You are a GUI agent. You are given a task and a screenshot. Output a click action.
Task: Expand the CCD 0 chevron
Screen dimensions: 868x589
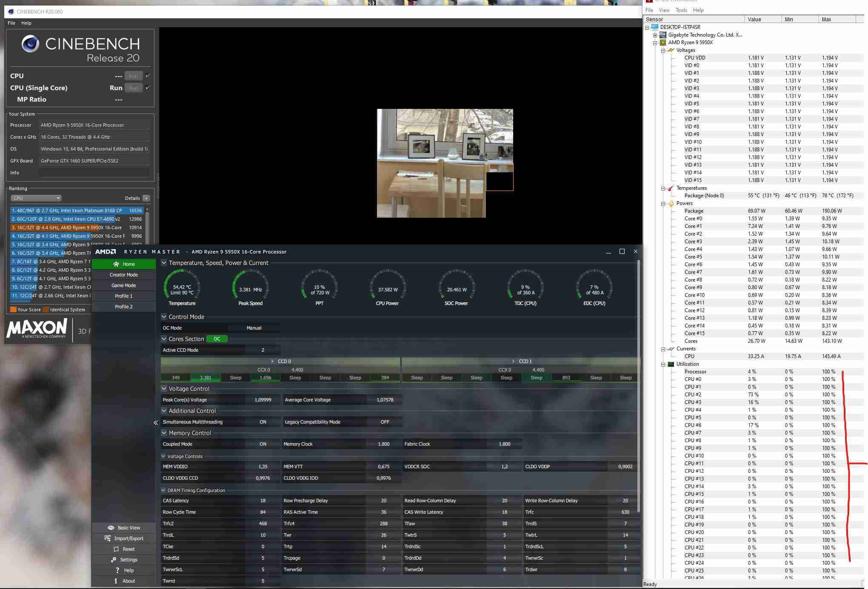pos(272,361)
